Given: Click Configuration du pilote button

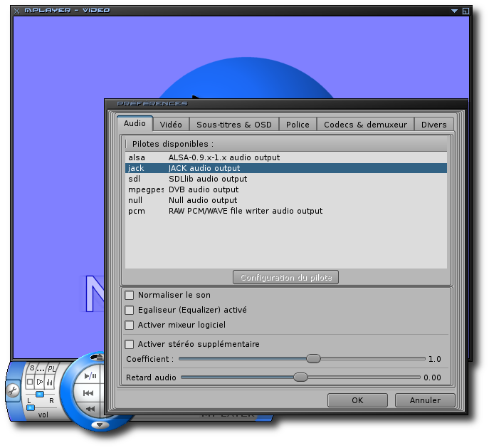Looking at the screenshot, I should (x=285, y=277).
